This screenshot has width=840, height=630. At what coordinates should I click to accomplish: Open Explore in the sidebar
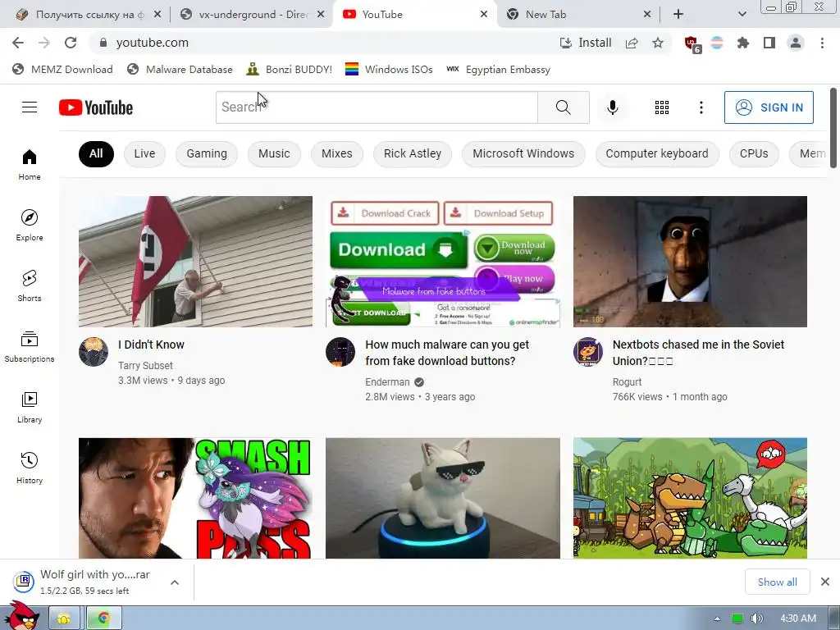[x=30, y=225]
